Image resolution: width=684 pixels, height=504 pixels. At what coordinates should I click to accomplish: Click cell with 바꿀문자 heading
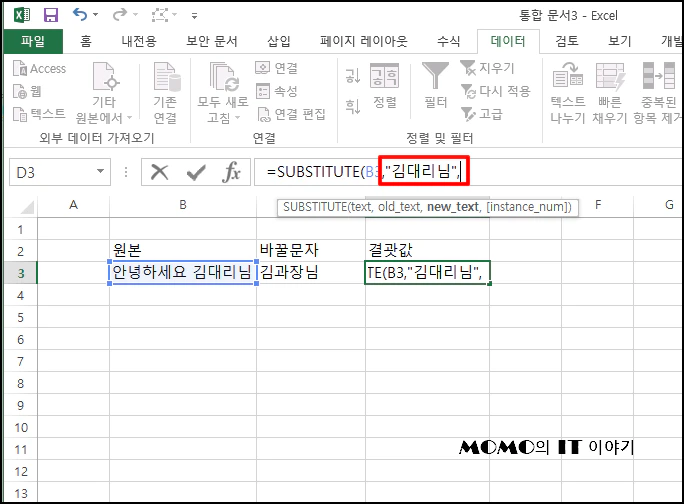click(x=311, y=250)
